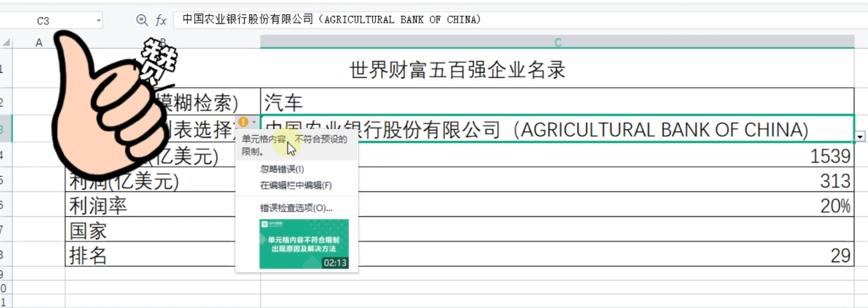Screen dimensions: 868x308
Task: Click the formula bar text field
Action: click(520, 20)
